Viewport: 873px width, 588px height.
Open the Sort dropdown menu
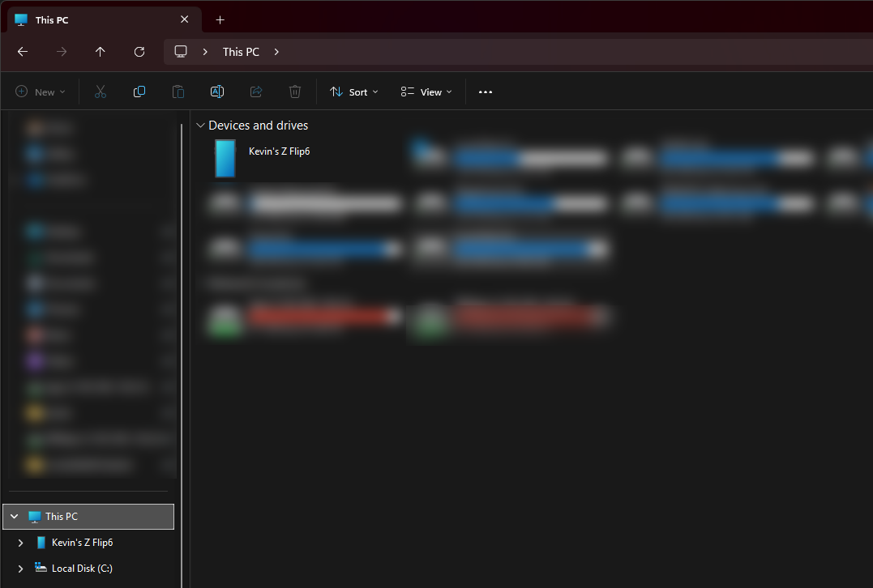[353, 92]
